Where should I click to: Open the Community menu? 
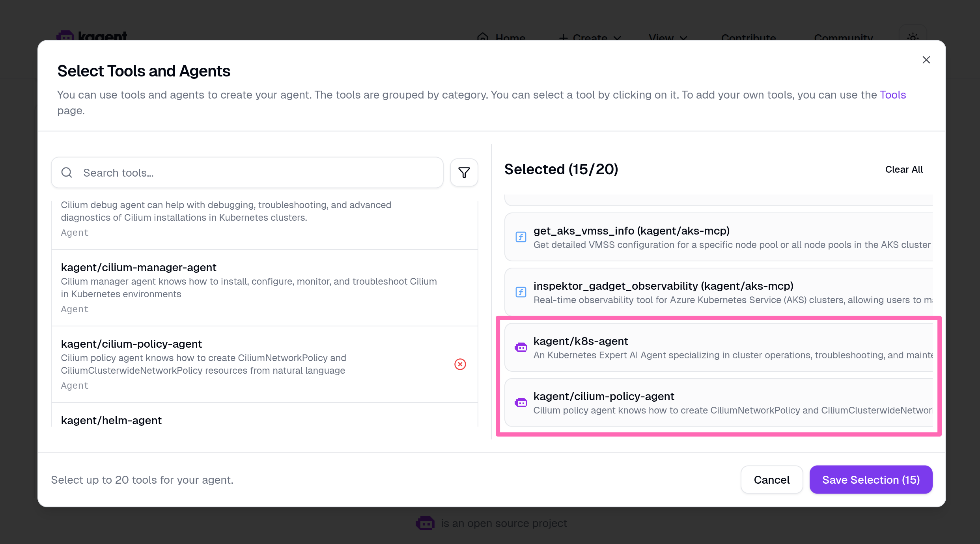pos(843,37)
